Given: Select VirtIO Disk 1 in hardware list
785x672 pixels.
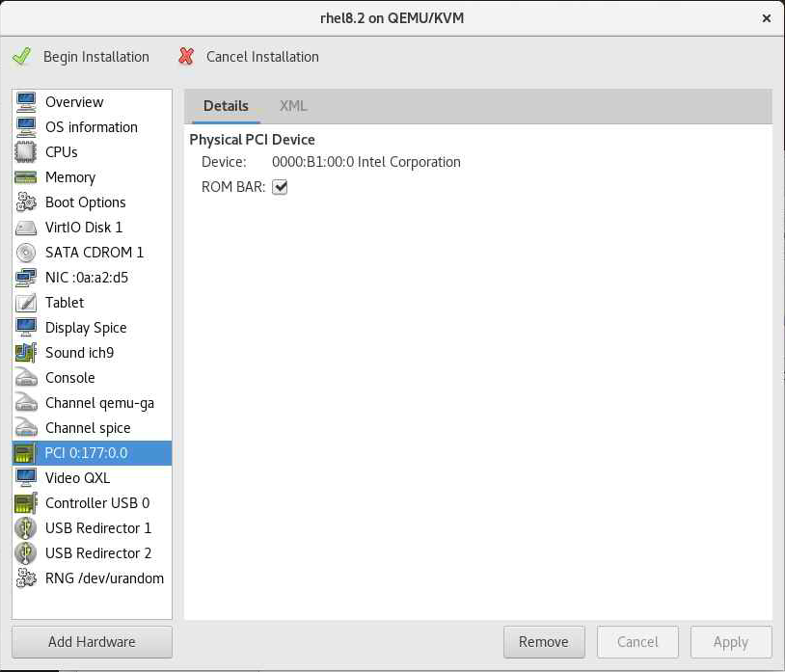Looking at the screenshot, I should (x=84, y=228).
